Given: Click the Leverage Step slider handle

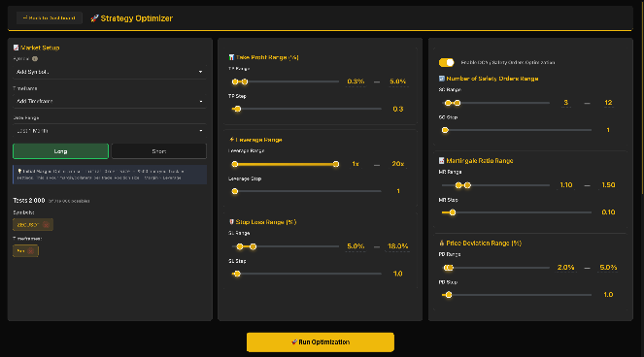Looking at the screenshot, I should click(235, 191).
